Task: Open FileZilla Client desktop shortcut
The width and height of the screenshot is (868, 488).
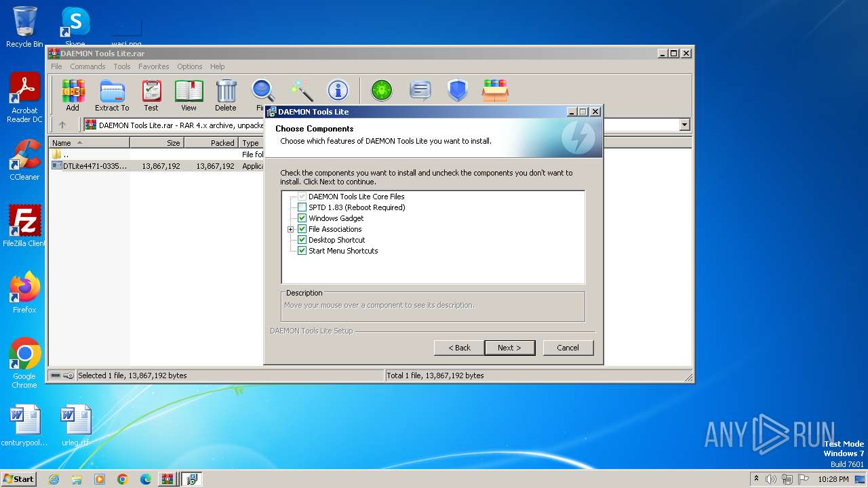Action: pos(24,226)
